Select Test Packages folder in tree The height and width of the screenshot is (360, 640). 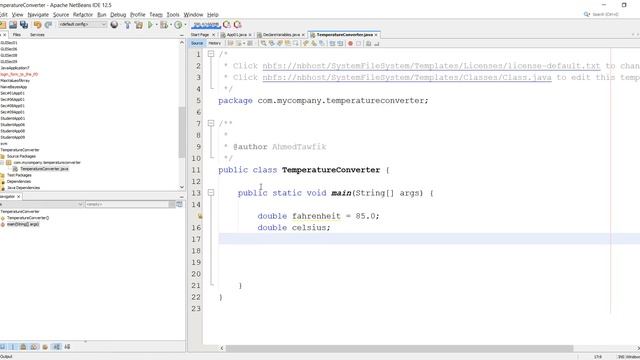tap(19, 175)
